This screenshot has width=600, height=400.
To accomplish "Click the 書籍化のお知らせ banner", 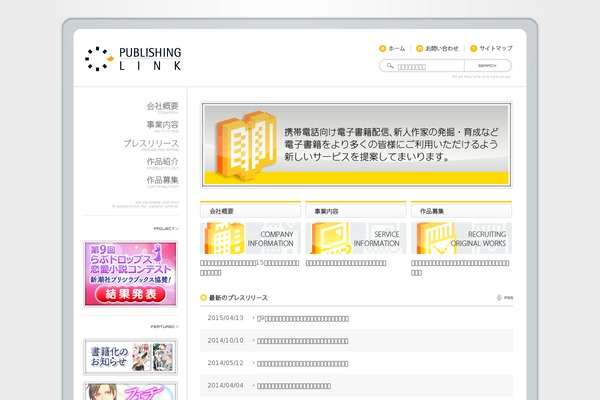I will [130, 357].
